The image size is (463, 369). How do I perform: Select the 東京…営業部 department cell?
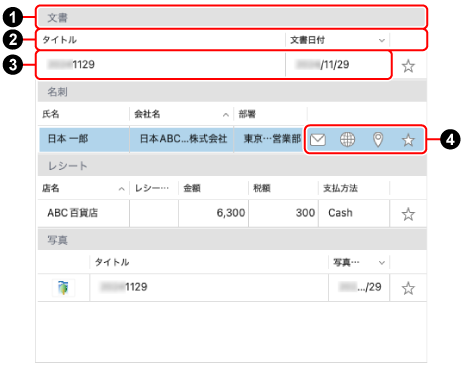269,139
